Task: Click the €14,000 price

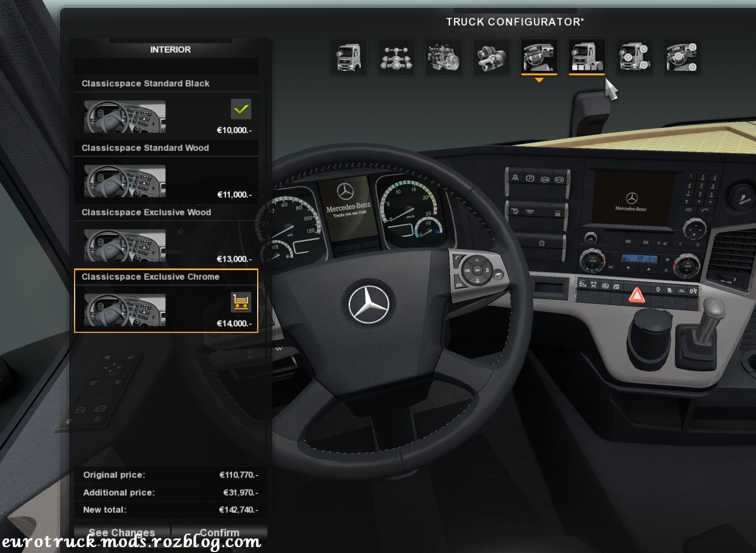Action: coord(234,323)
